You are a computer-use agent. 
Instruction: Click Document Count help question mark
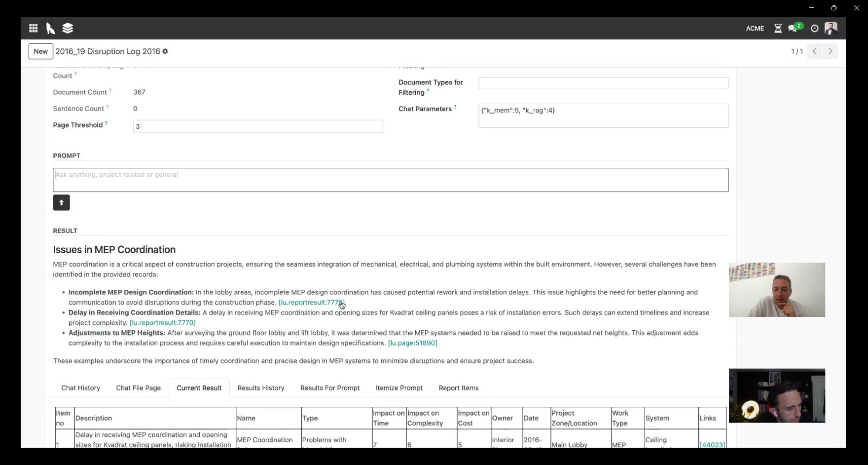pyautogui.click(x=110, y=90)
